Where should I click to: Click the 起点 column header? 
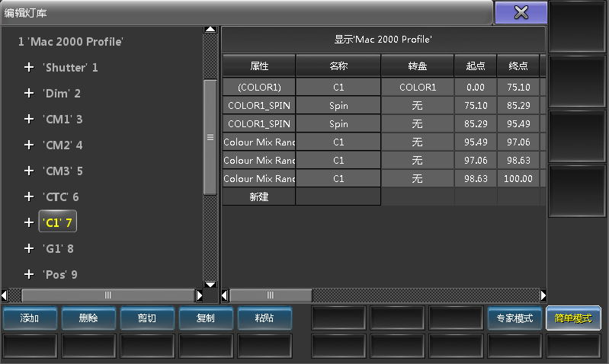pyautogui.click(x=476, y=66)
